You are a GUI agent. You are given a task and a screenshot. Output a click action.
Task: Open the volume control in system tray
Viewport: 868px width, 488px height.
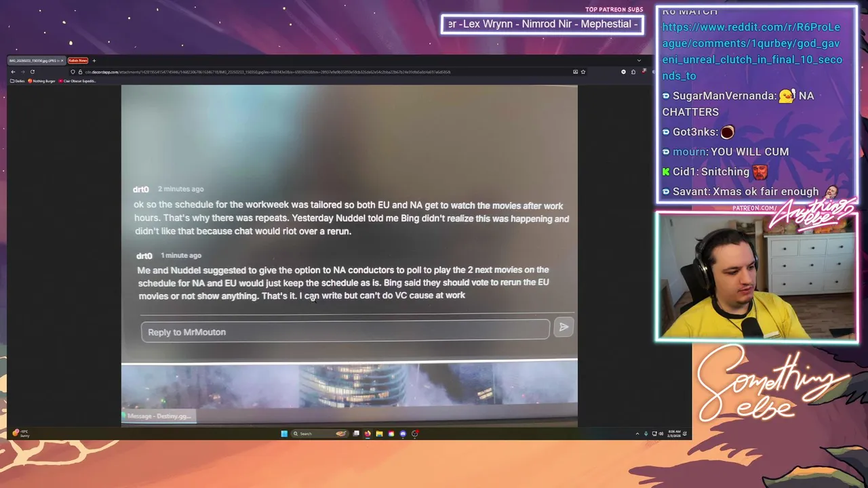point(660,434)
